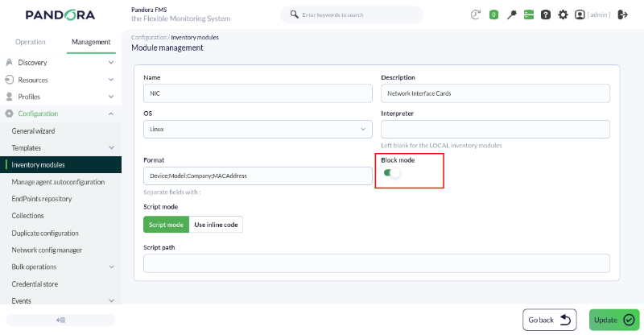This screenshot has height=335, width=644.
Task: Click the Script path input field
Action: click(377, 263)
